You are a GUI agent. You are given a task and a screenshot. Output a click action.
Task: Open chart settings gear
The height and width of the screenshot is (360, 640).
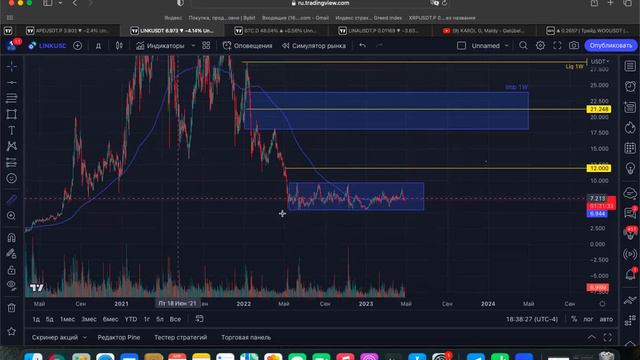[540, 46]
